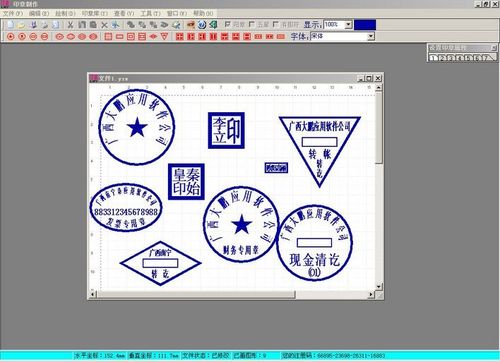Select the round 财务专用章 stamp

(x=241, y=224)
